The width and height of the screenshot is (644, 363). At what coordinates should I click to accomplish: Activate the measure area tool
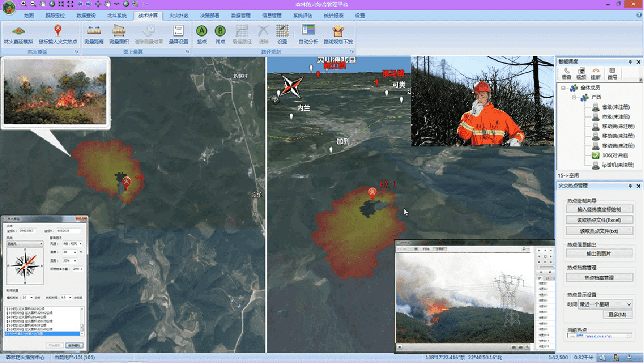(x=119, y=33)
